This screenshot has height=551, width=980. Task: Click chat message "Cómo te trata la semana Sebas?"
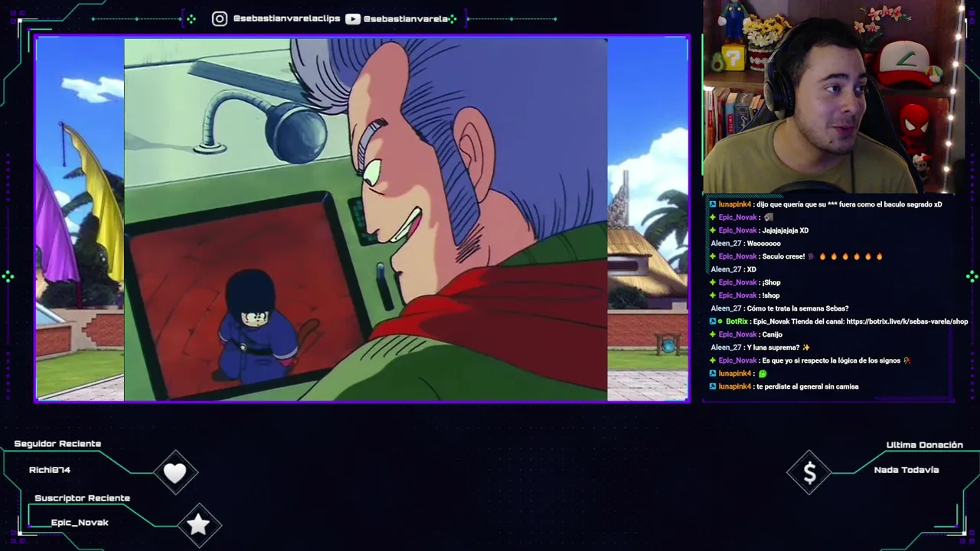[x=797, y=308]
